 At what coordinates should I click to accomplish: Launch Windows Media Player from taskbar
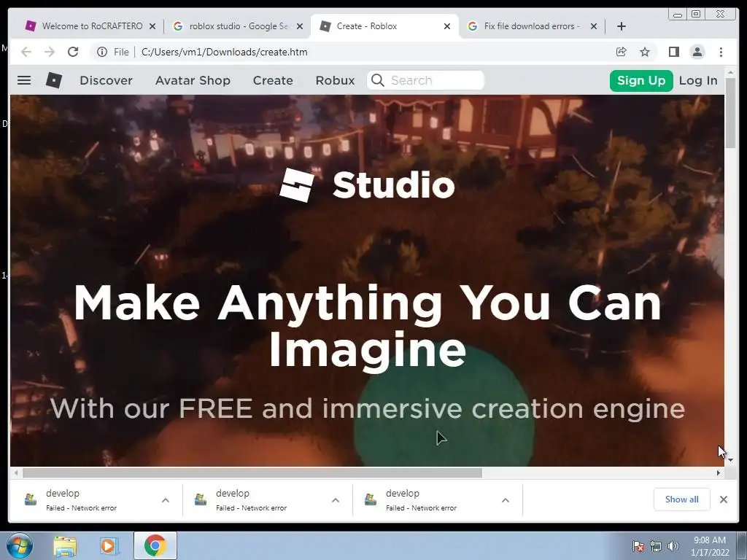pos(109,545)
